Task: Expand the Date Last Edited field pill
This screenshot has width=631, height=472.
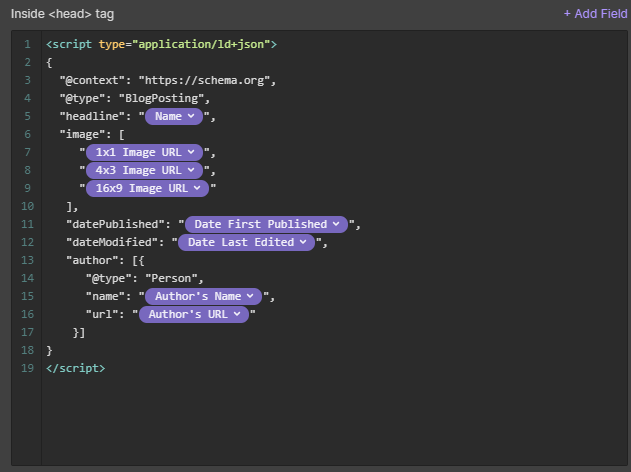Action: 247,242
